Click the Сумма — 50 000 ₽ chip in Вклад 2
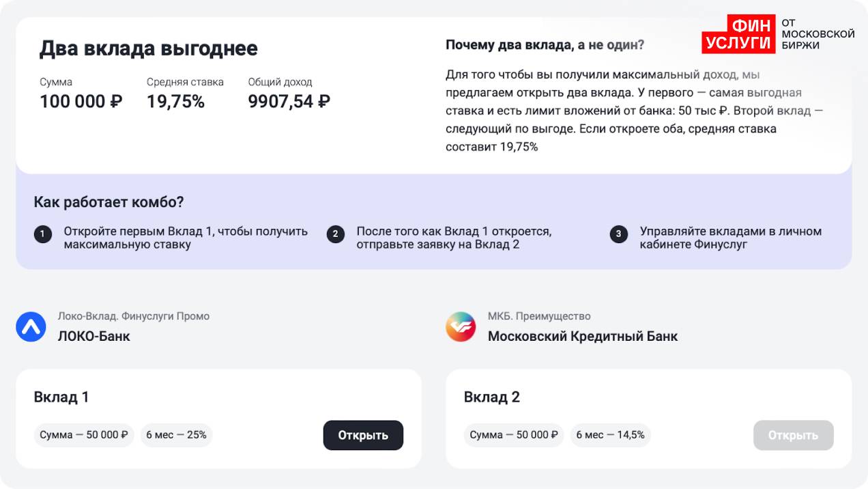868x489 pixels. 514,435
